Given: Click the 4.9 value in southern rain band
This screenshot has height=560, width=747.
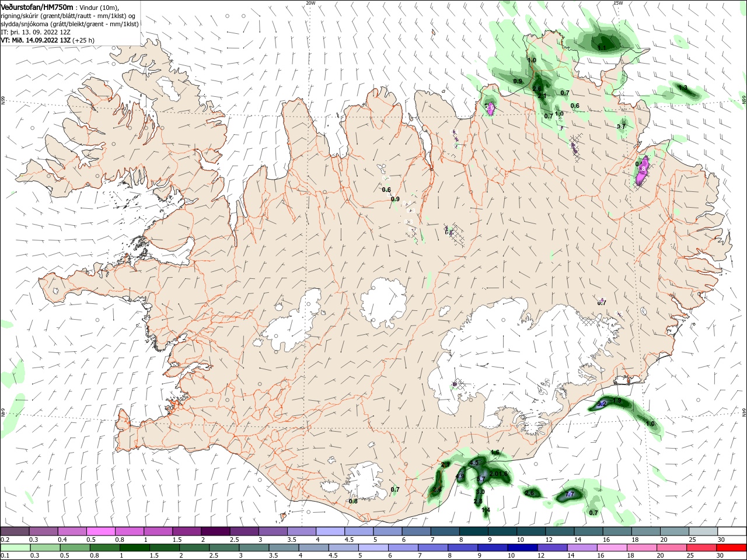Looking at the screenshot, I should click(x=460, y=477).
